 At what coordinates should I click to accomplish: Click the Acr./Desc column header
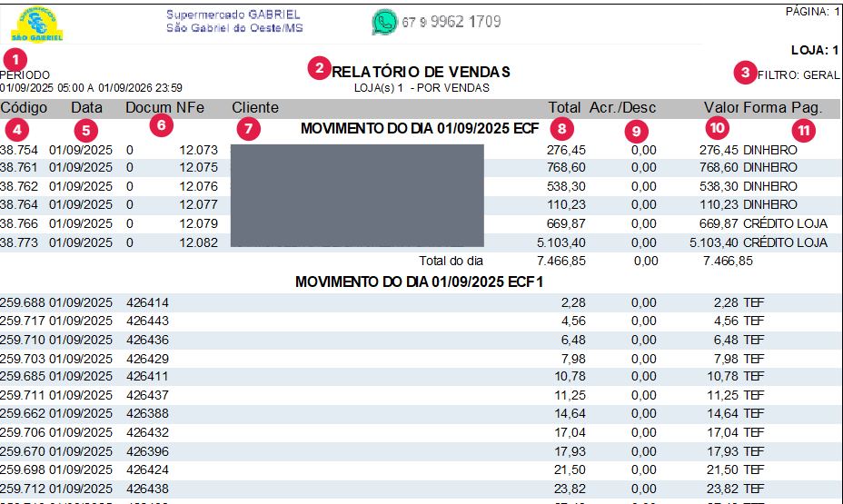pyautogui.click(x=622, y=107)
